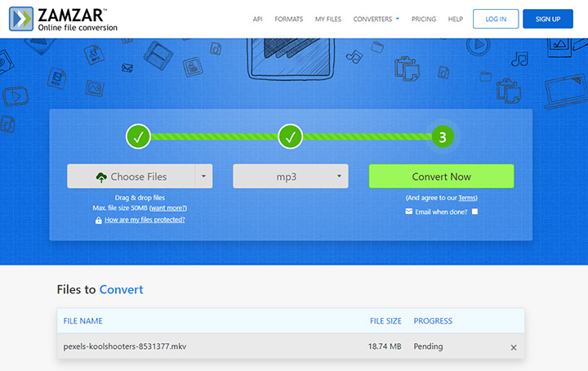
Task: Click the envelope icon beside Email when done
Action: click(409, 212)
